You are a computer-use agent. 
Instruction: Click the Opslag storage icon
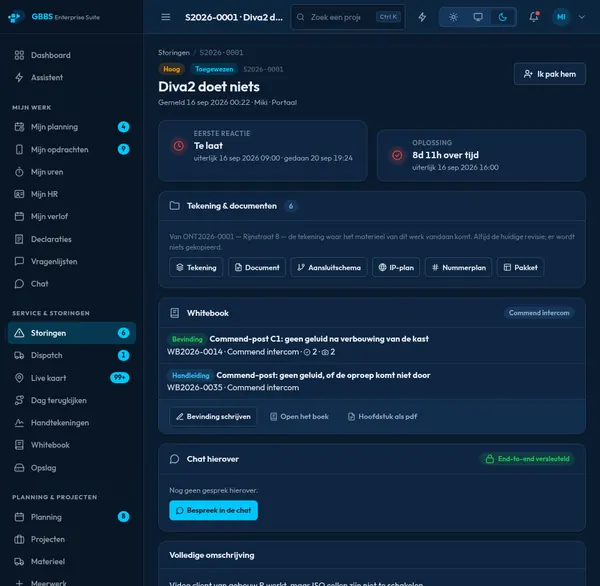(19, 468)
